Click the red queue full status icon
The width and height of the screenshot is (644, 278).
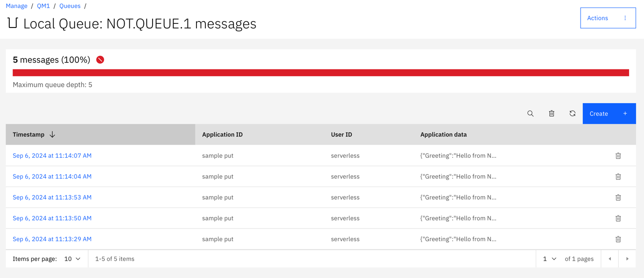tap(100, 60)
